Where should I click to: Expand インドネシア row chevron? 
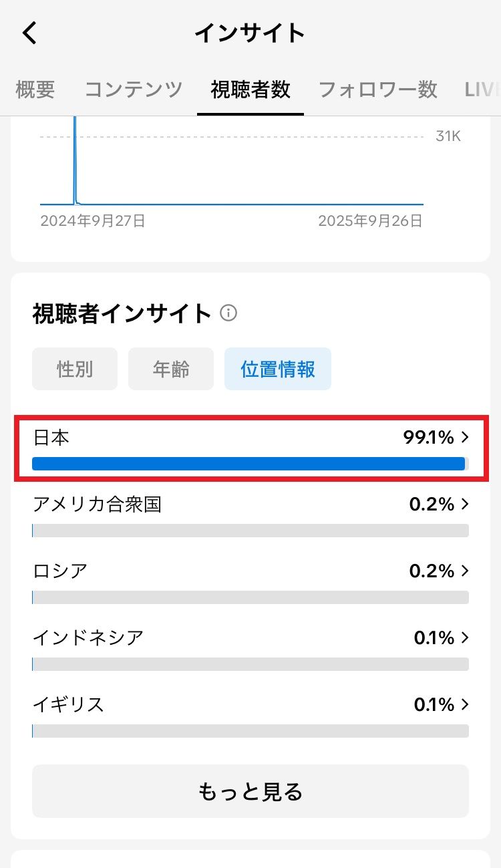coord(466,638)
